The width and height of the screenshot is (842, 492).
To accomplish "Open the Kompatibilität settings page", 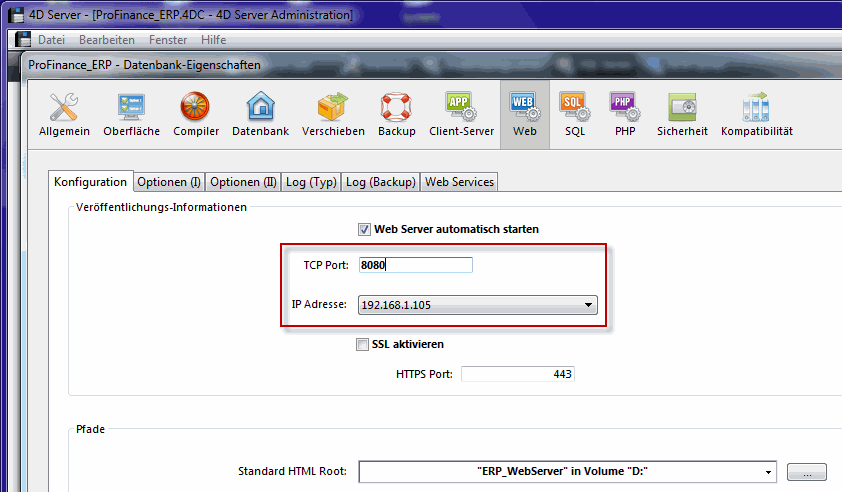I will pyautogui.click(x=756, y=114).
